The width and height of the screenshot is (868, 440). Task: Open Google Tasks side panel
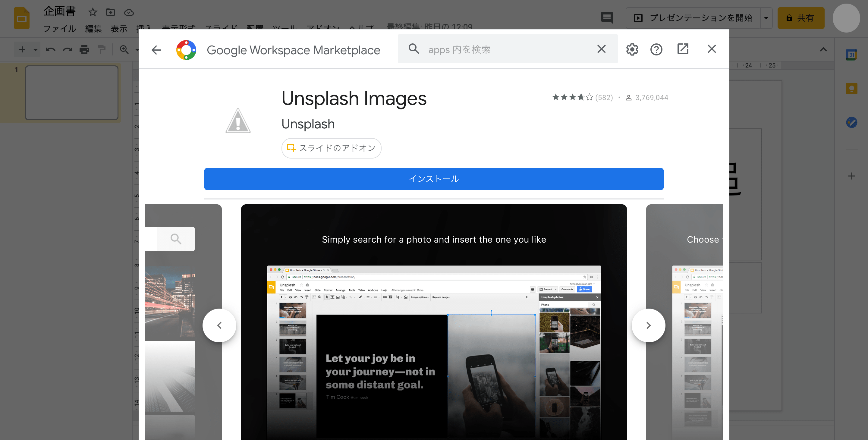pyautogui.click(x=851, y=122)
